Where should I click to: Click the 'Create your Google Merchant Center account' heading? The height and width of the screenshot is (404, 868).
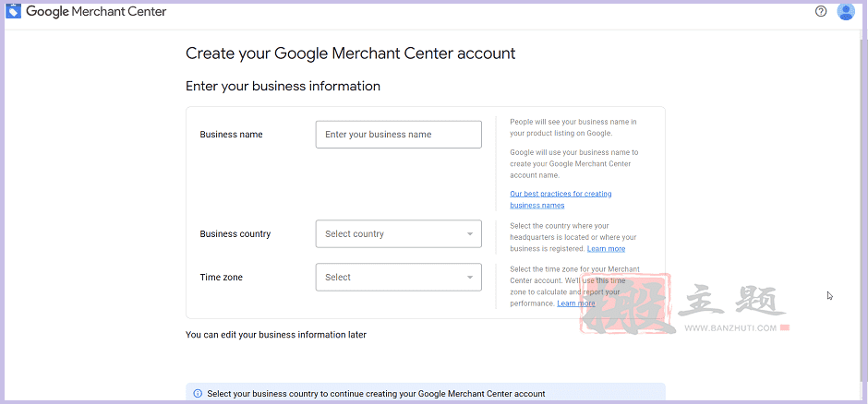click(350, 53)
